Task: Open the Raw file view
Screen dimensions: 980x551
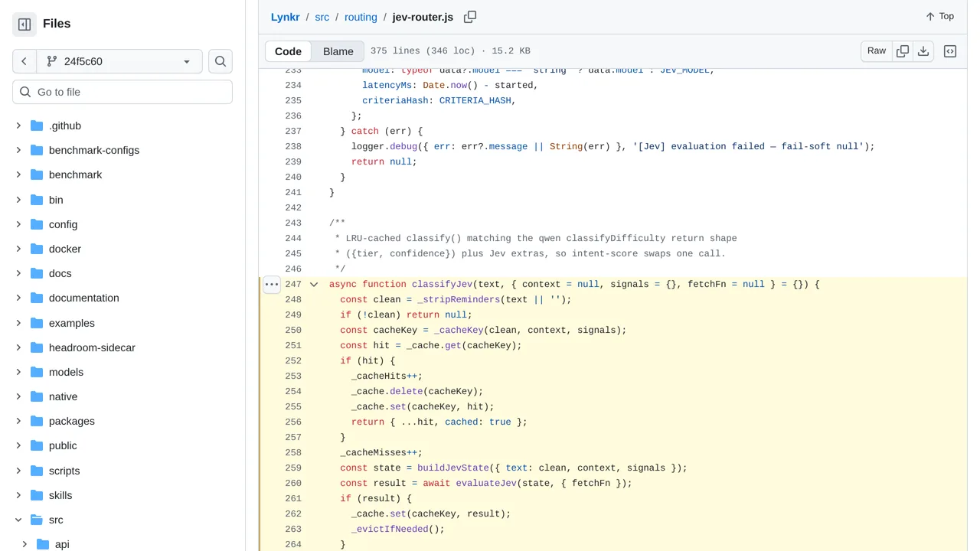Action: 877,51
